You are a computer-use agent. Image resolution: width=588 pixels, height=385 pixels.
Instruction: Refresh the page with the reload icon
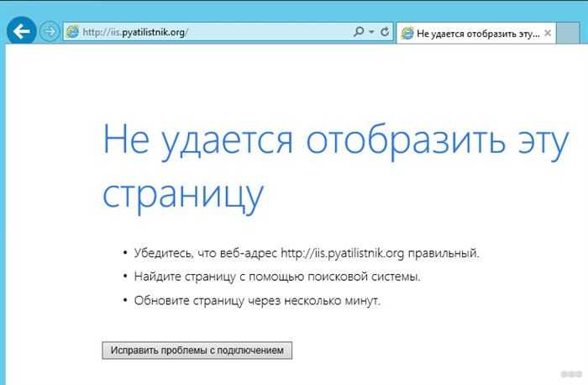pos(385,32)
